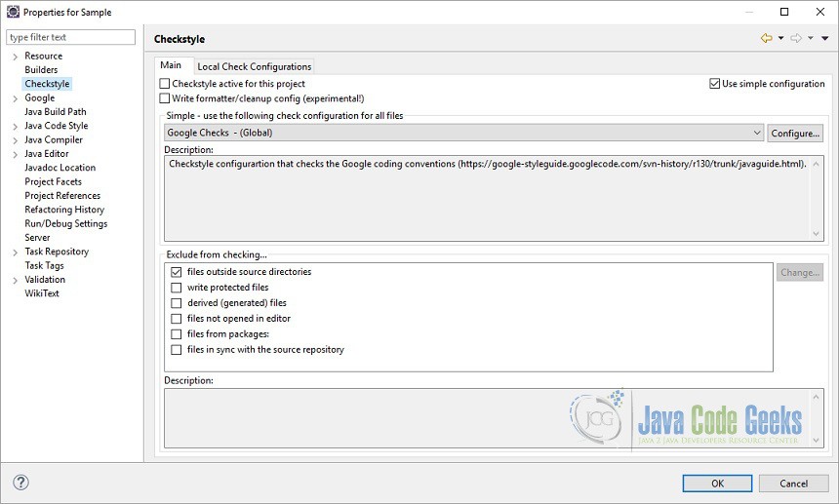The width and height of the screenshot is (839, 504).
Task: Click the forward navigation arrow icon
Action: tap(796, 38)
